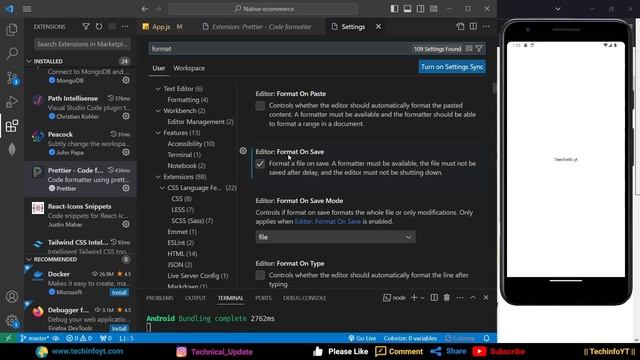Screen dimensions: 640x360
Task: Open the Explorer view in activity bar
Action: click(x=12, y=29)
